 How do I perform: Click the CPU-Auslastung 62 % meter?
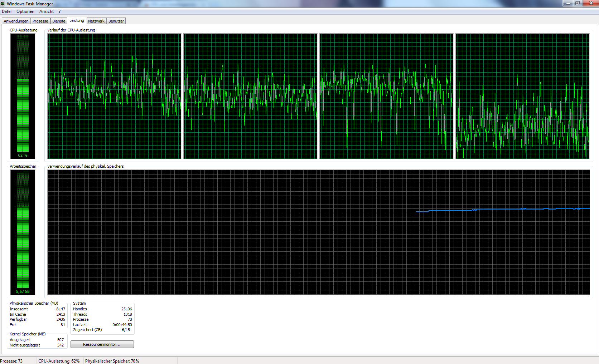23,96
